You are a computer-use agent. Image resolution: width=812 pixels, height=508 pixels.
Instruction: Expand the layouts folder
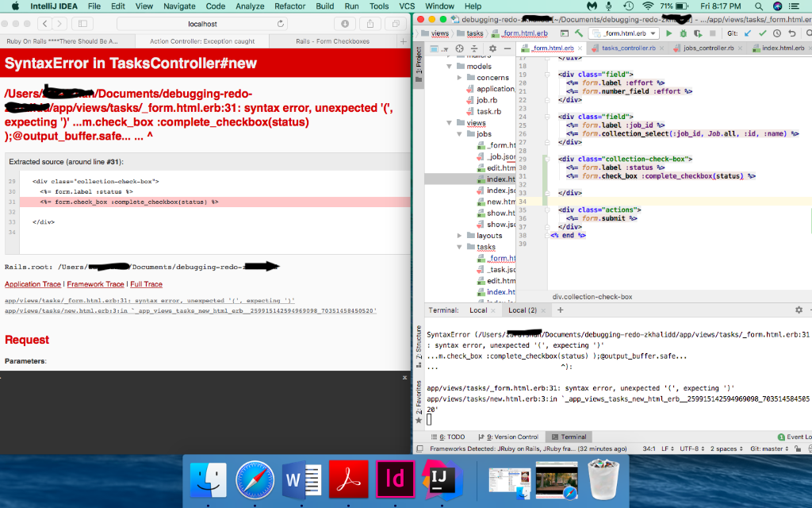[x=459, y=236]
